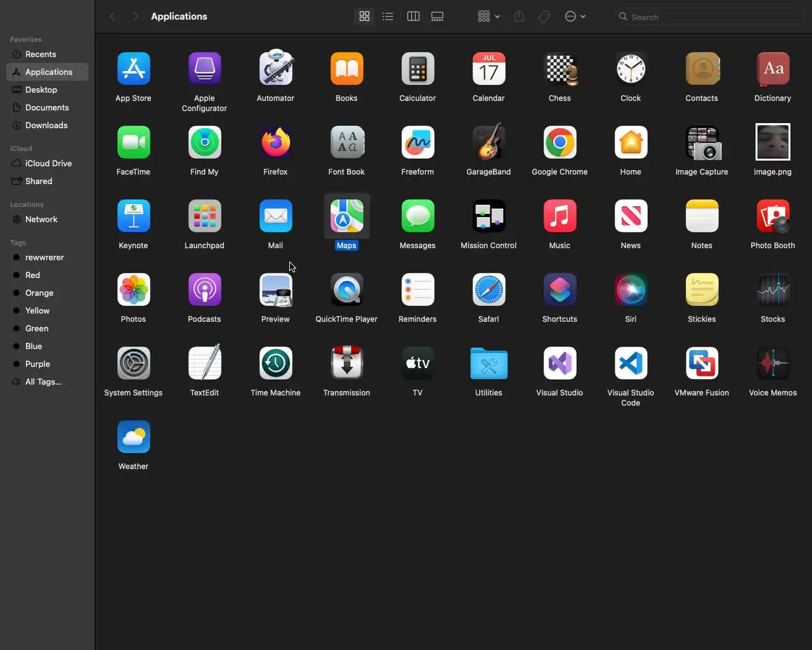Image resolution: width=812 pixels, height=650 pixels.
Task: Open Network under Locations
Action: click(47, 220)
